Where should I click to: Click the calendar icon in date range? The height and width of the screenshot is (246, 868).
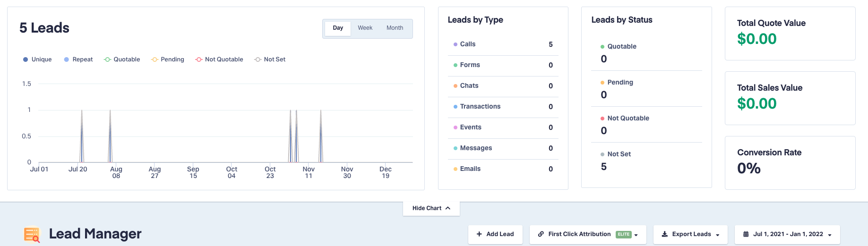[746, 234]
